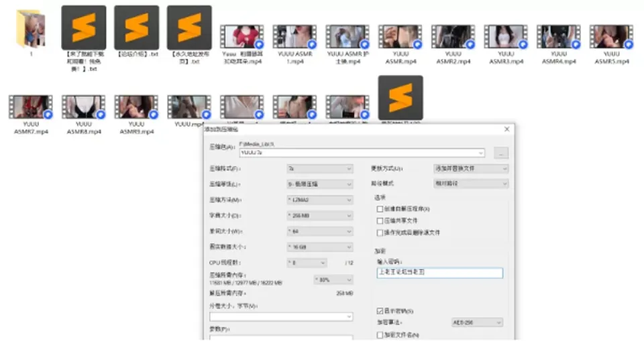Open the 压缩等级 极限压缩 dropdown
Viewport: 644px width, 341px height.
319,184
